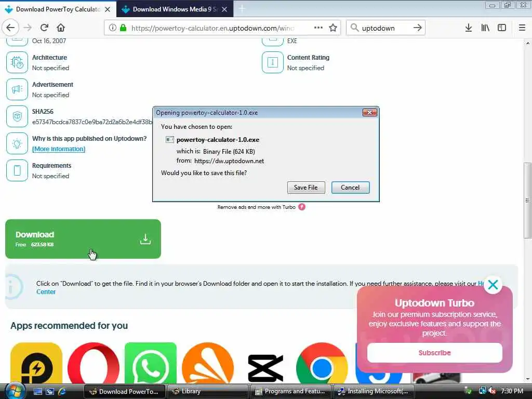The height and width of the screenshot is (399, 532).
Task: Click Show Desktop quick launch icon
Action: [x=38, y=392]
